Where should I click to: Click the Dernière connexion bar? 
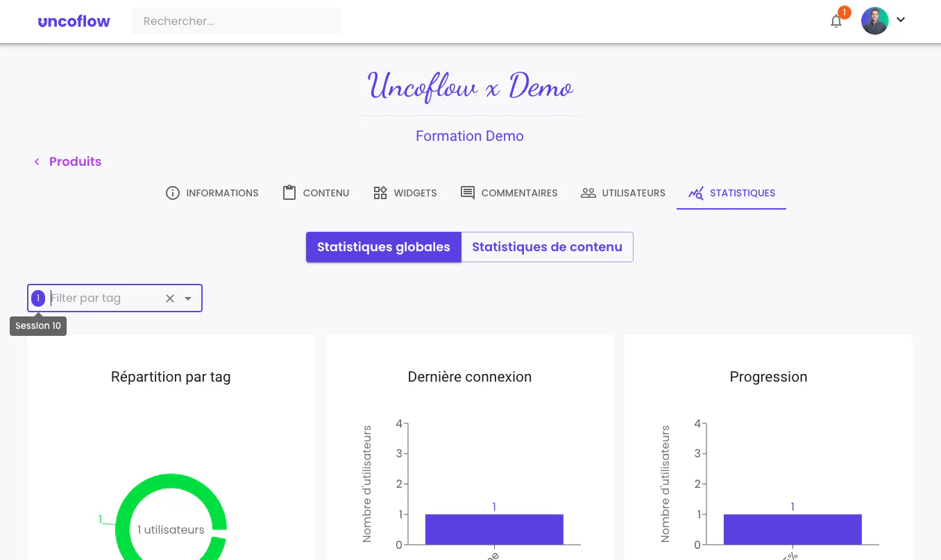(494, 529)
